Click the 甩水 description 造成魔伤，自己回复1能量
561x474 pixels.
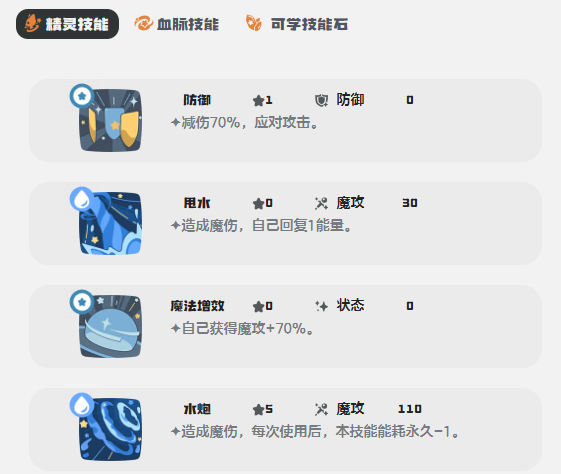[x=262, y=226]
